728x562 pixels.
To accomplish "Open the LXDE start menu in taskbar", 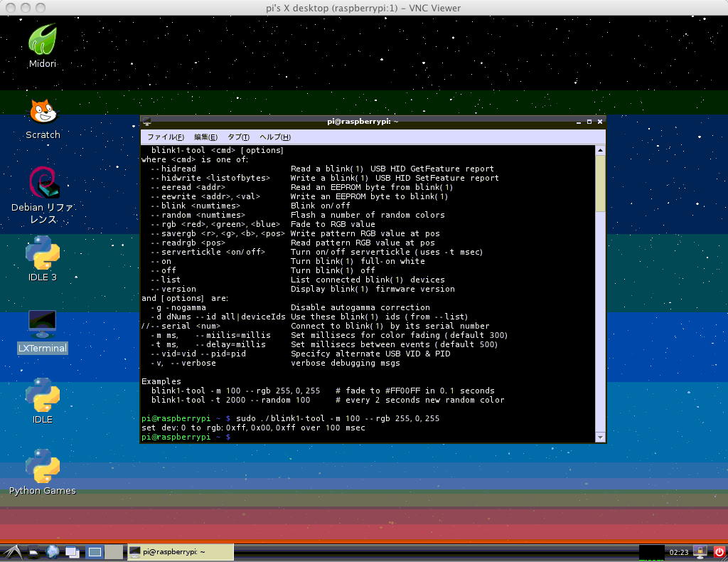I will (11, 551).
